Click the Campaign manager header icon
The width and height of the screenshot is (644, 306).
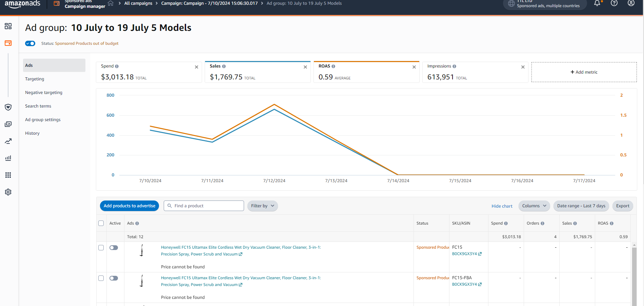point(57,3)
